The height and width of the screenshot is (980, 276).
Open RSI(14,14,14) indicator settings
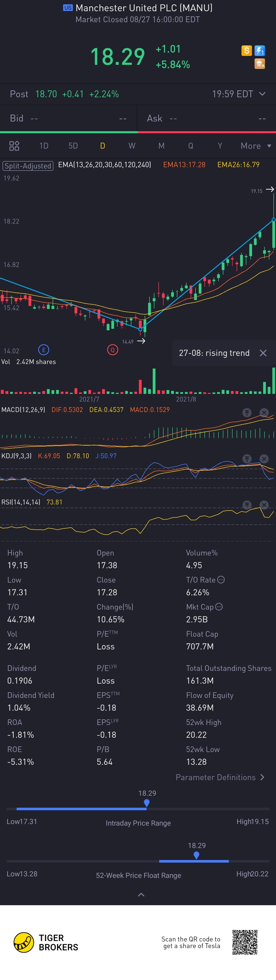20,502
